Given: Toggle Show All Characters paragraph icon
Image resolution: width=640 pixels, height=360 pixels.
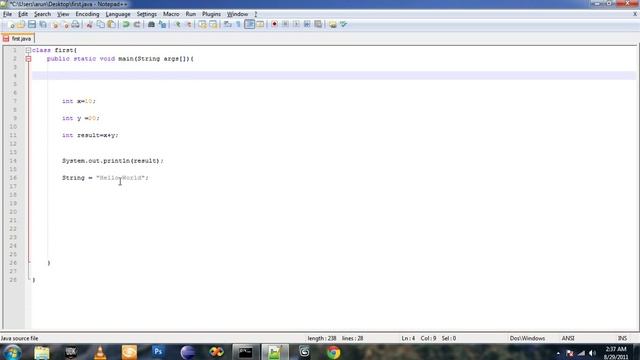Looking at the screenshot, I should tap(238, 24).
